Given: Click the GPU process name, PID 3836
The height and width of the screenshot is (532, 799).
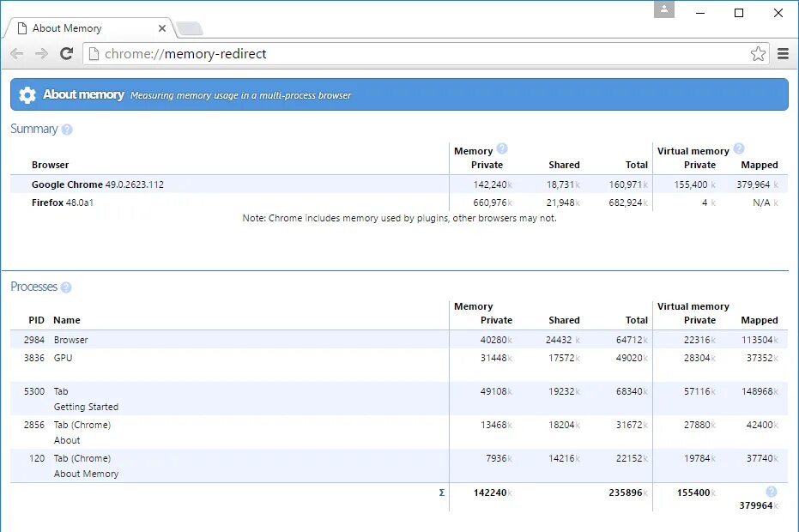Looking at the screenshot, I should coord(64,358).
